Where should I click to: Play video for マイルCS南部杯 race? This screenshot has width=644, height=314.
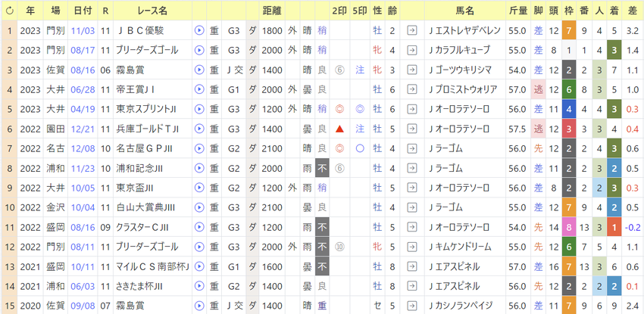point(199,266)
